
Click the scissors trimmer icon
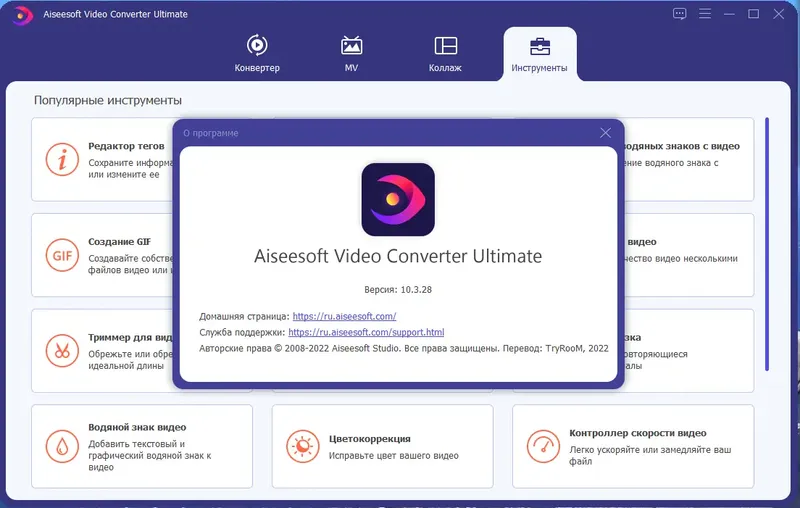coord(62,351)
